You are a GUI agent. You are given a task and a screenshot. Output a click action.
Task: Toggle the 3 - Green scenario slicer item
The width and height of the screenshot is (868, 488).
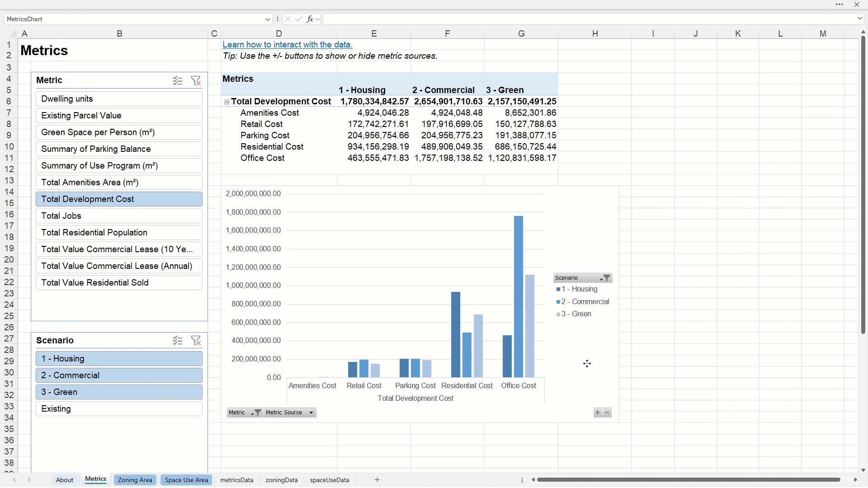tap(119, 392)
